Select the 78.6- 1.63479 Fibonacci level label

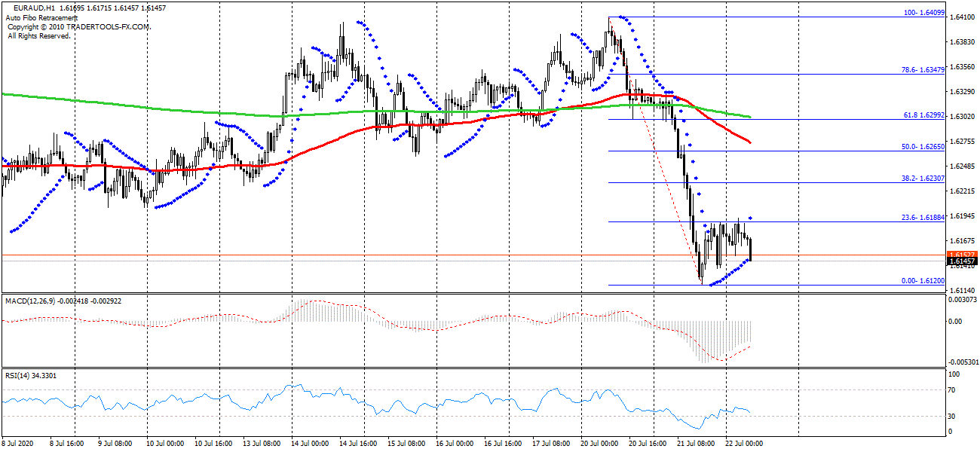(x=923, y=70)
